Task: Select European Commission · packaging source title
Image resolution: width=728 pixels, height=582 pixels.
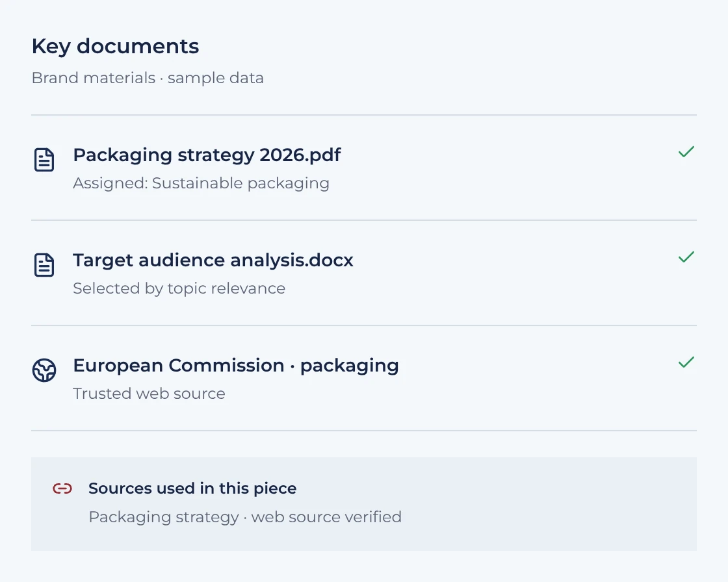Action: [x=236, y=366]
